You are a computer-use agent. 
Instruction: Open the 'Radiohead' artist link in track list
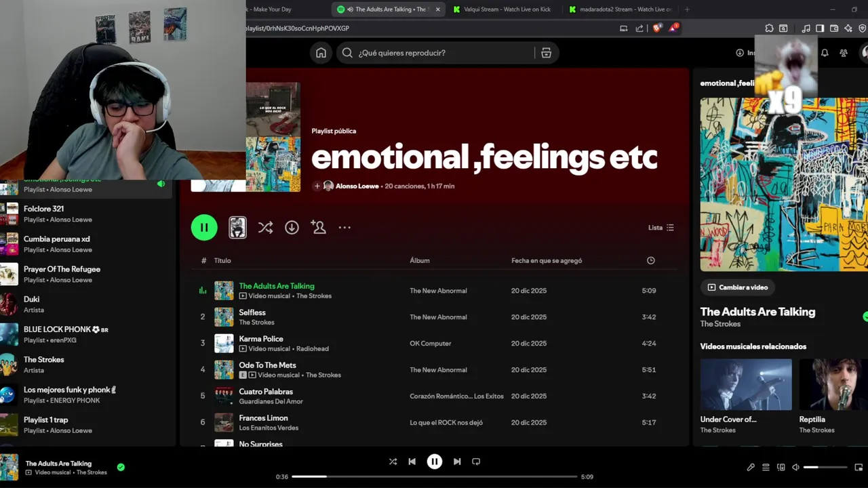(x=312, y=348)
